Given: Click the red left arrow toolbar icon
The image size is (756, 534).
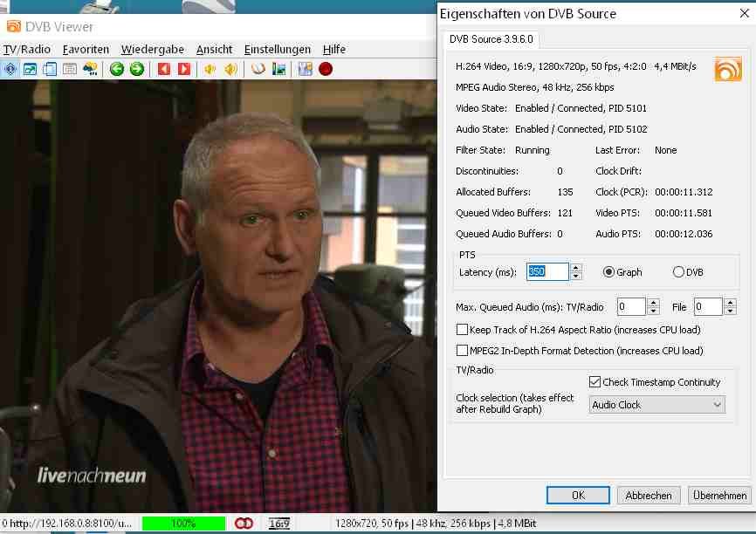Looking at the screenshot, I should pos(164,69).
